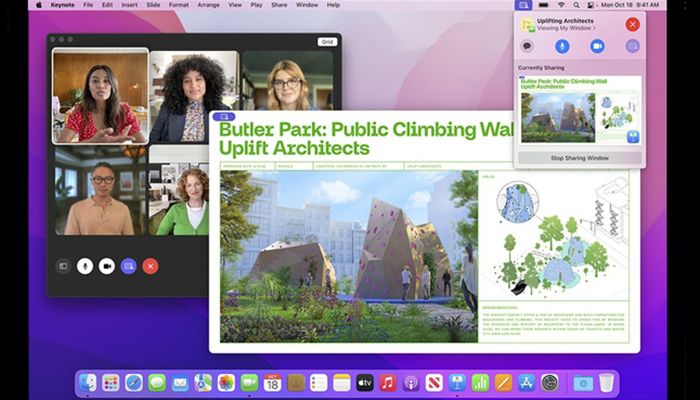The image size is (700, 400).
Task: Open the Play menu
Action: 256,5
